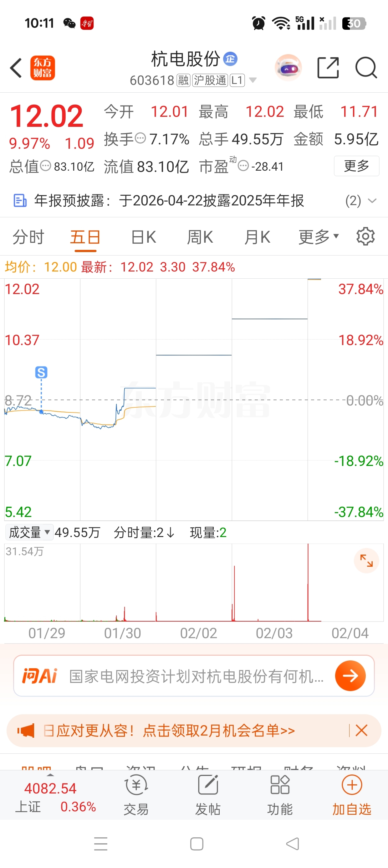
Task: Submit AI question with orange arrow
Action: [350, 676]
